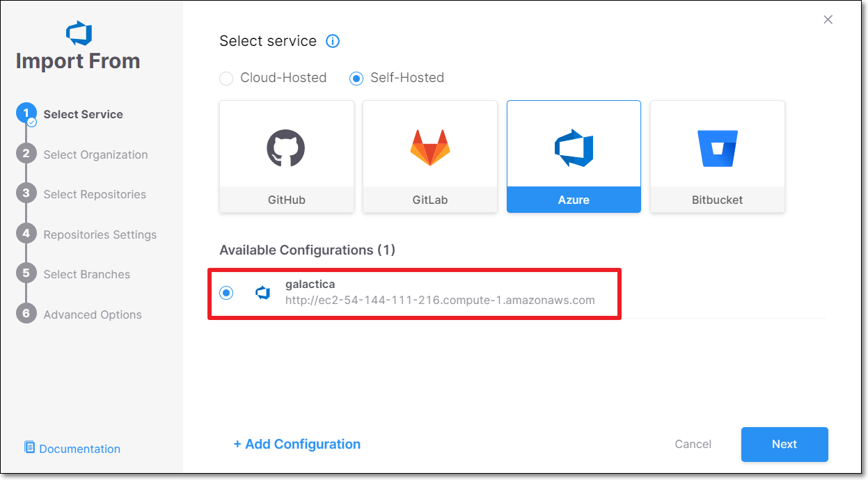Click the Azure logo above Import From
868x480 pixels.
point(79,33)
